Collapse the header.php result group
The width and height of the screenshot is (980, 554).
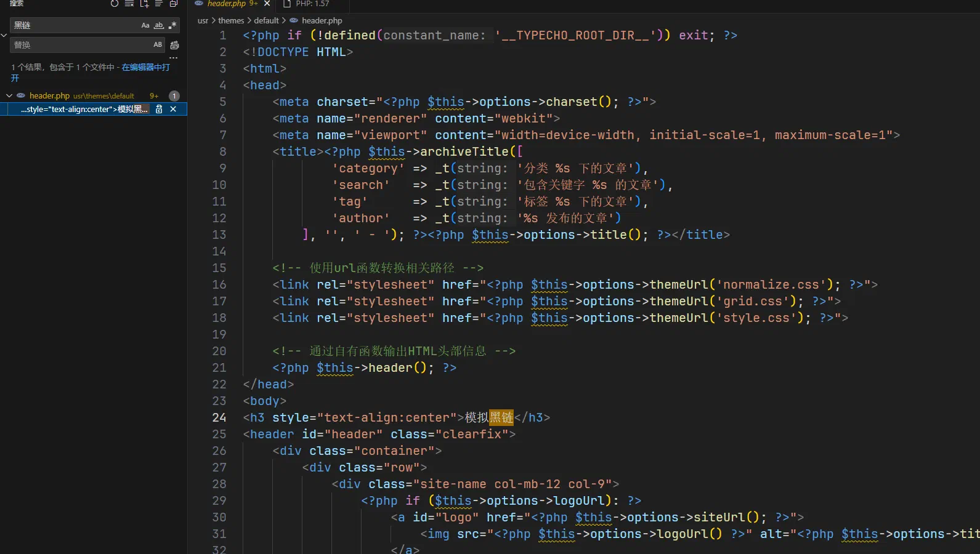[x=9, y=95]
